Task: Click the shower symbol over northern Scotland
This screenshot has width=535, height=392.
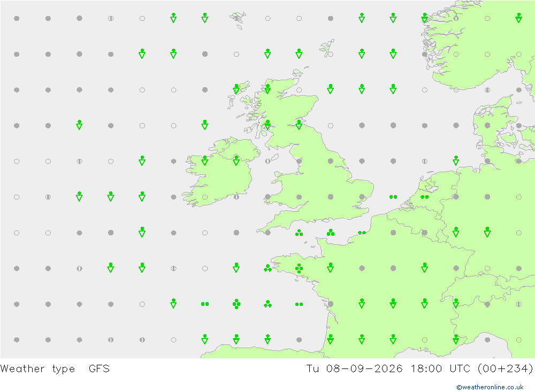Action: 267,89
